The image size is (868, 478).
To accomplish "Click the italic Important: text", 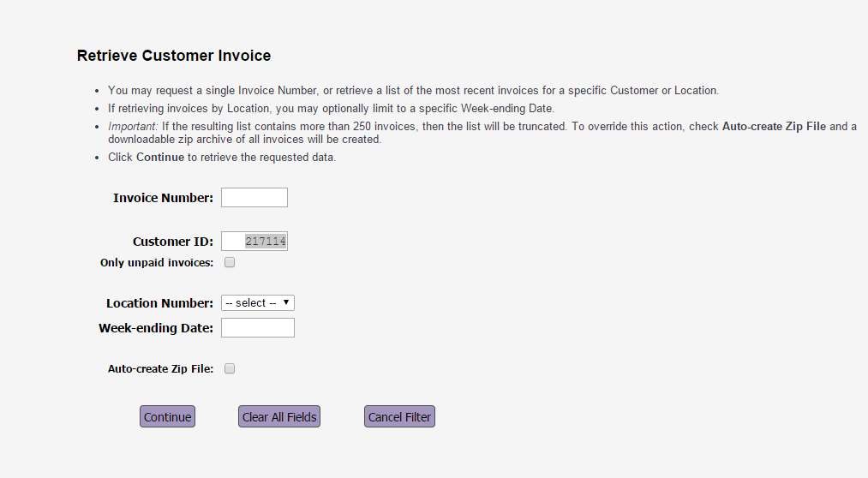I will pos(133,126).
